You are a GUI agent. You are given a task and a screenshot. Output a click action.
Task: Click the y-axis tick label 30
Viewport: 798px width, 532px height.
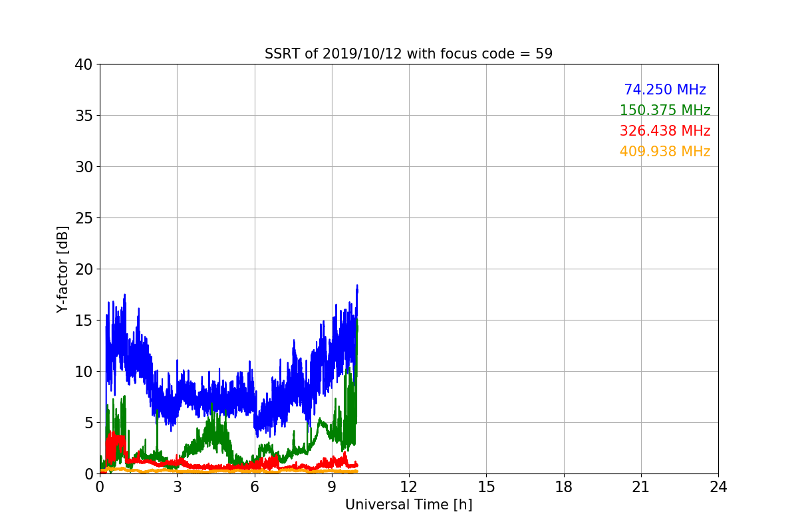point(83,167)
